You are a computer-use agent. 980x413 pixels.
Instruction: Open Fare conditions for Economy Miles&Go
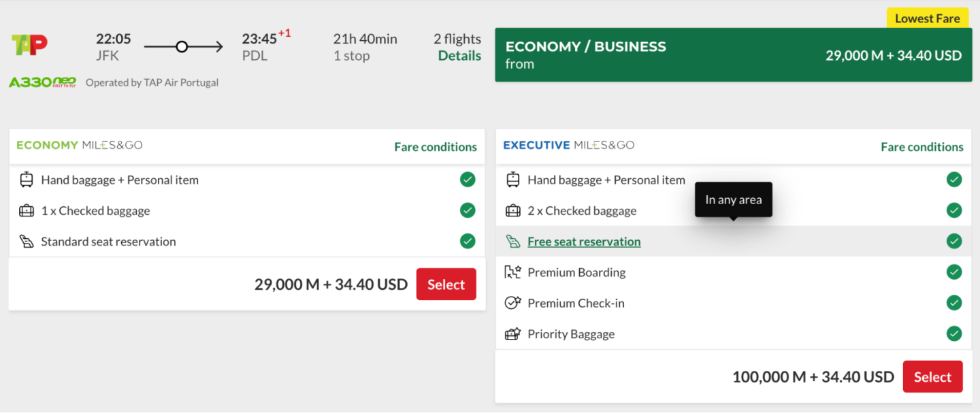tap(436, 147)
